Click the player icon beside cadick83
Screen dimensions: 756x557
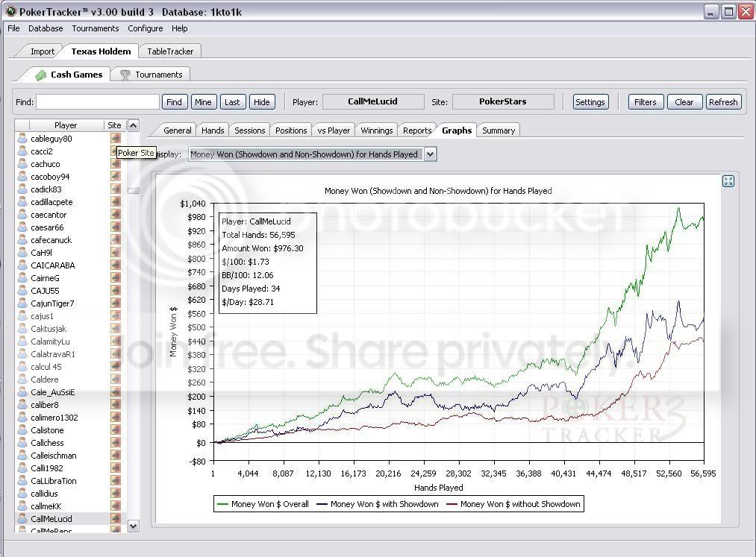click(x=22, y=189)
